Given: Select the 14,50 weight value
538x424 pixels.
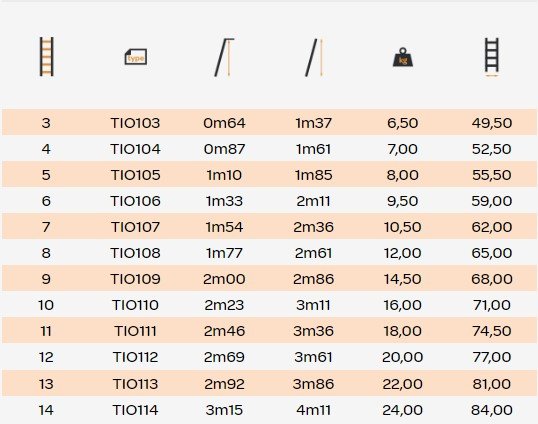Looking at the screenshot, I should (x=403, y=279).
